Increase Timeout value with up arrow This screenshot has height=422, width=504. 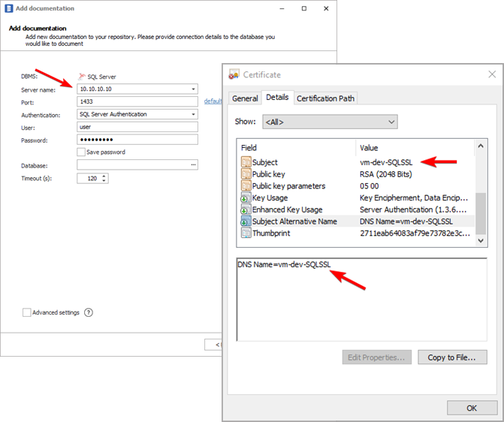[x=104, y=176]
